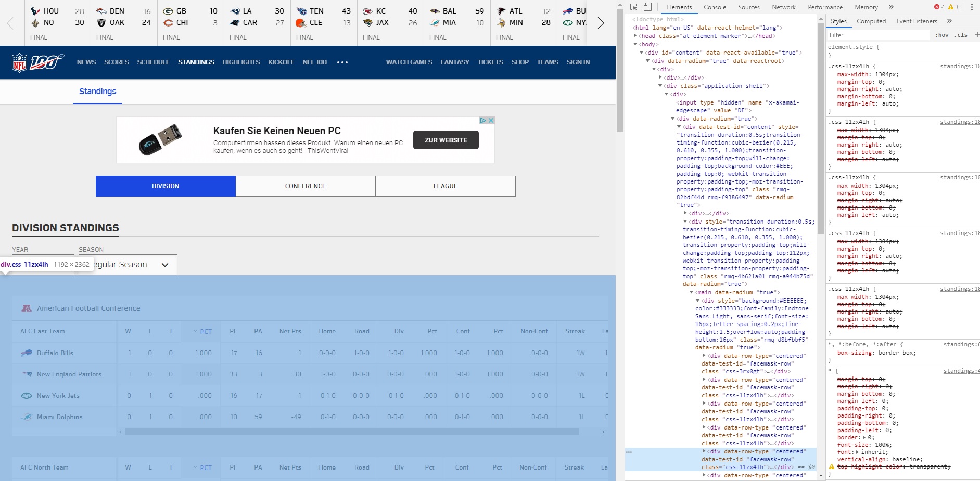Open the HOU vs NO final score card
The height and width of the screenshot is (481, 980).
point(58,23)
